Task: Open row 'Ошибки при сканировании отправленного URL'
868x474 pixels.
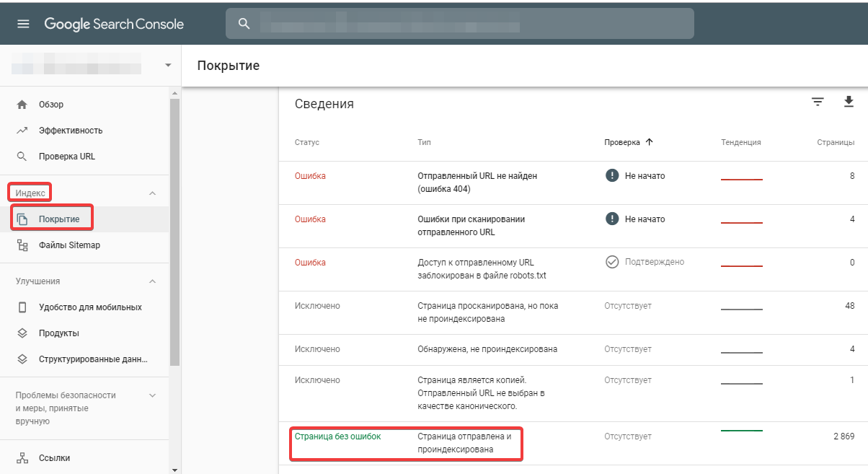Action: [573, 226]
